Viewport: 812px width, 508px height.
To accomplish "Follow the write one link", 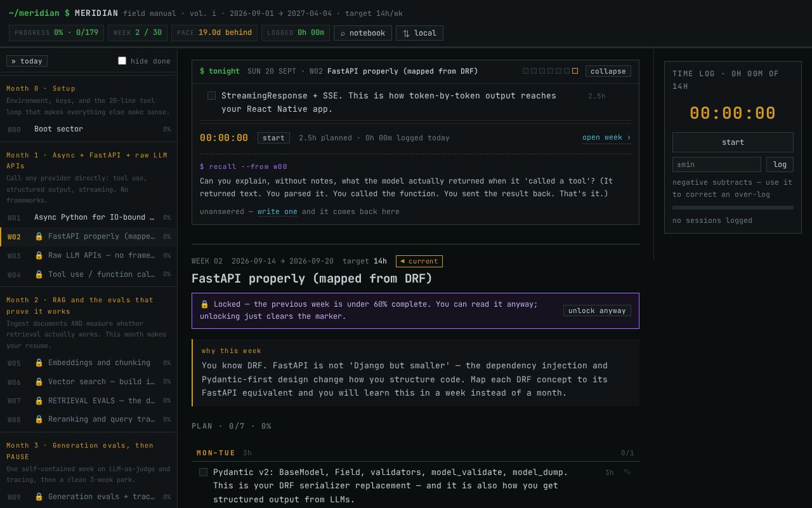I will (277, 211).
